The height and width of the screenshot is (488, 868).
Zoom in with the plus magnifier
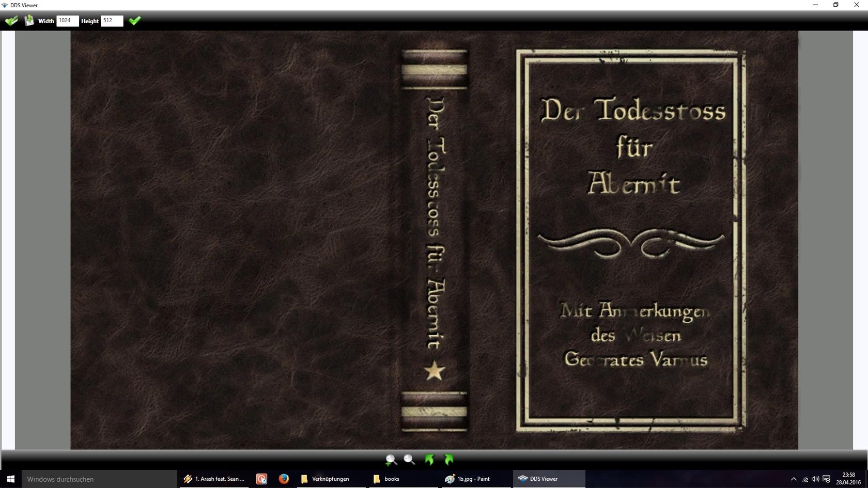[391, 460]
